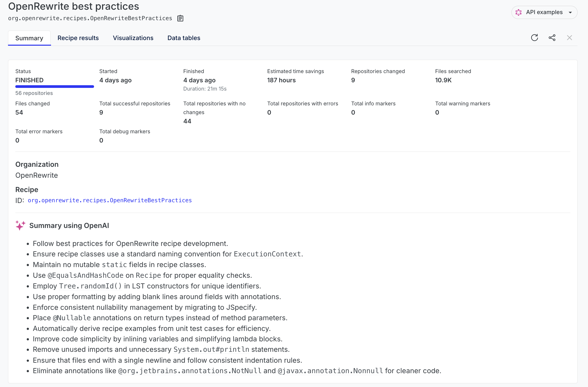Image resolution: width=588 pixels, height=387 pixels.
Task: Click the bullet about blank lines around fields
Action: click(x=157, y=296)
